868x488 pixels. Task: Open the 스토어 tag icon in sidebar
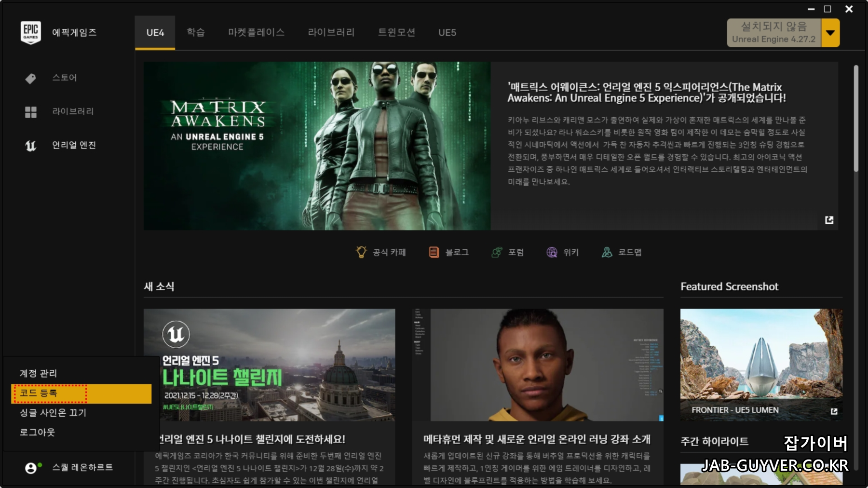pos(31,78)
